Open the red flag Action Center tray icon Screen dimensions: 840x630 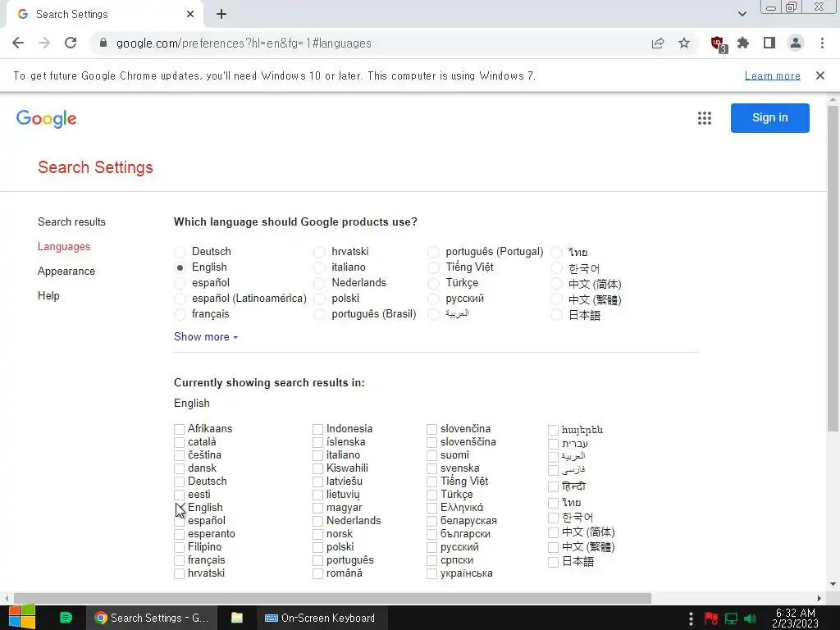coord(711,619)
